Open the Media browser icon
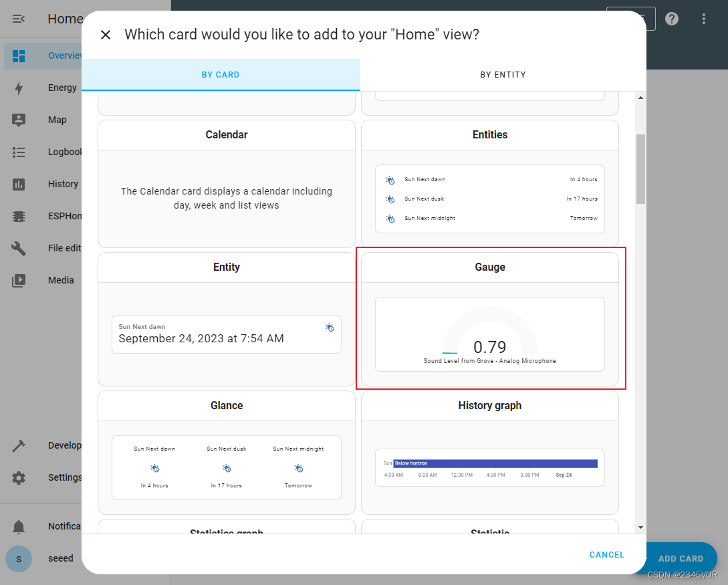This screenshot has width=728, height=585. pos(19,280)
